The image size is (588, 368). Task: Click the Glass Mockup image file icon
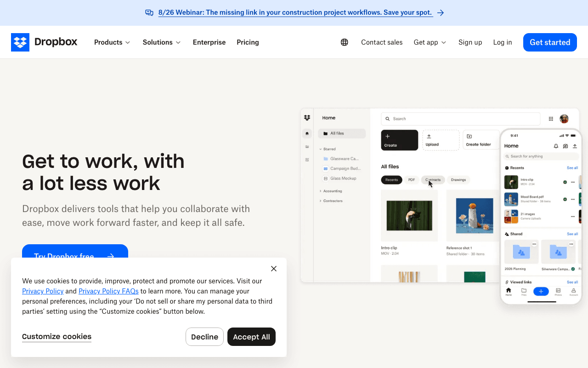pyautogui.click(x=326, y=178)
